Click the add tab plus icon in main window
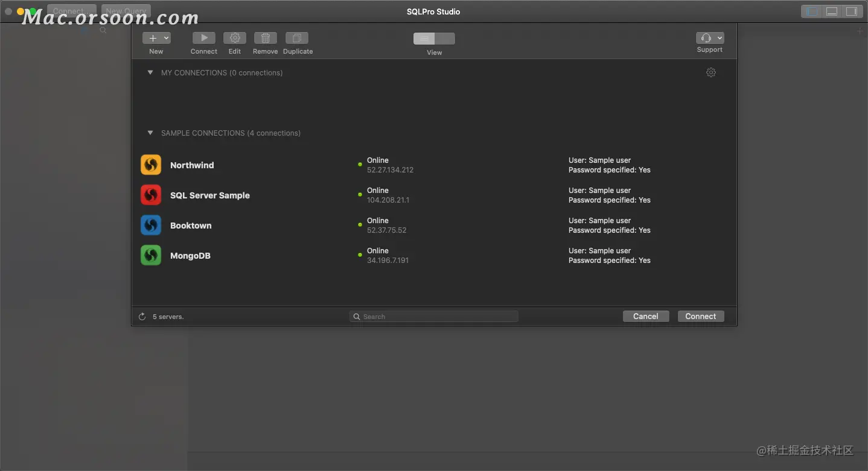 tap(860, 31)
